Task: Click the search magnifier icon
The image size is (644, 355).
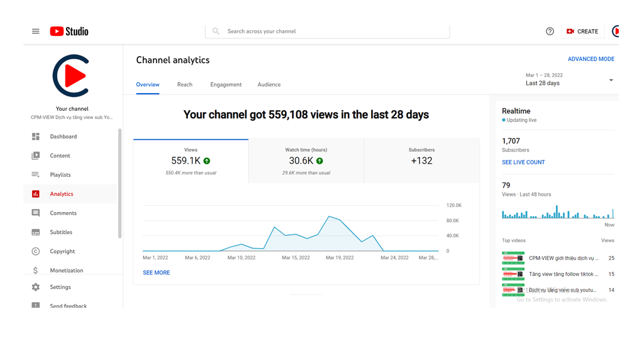Action: pos(216,31)
